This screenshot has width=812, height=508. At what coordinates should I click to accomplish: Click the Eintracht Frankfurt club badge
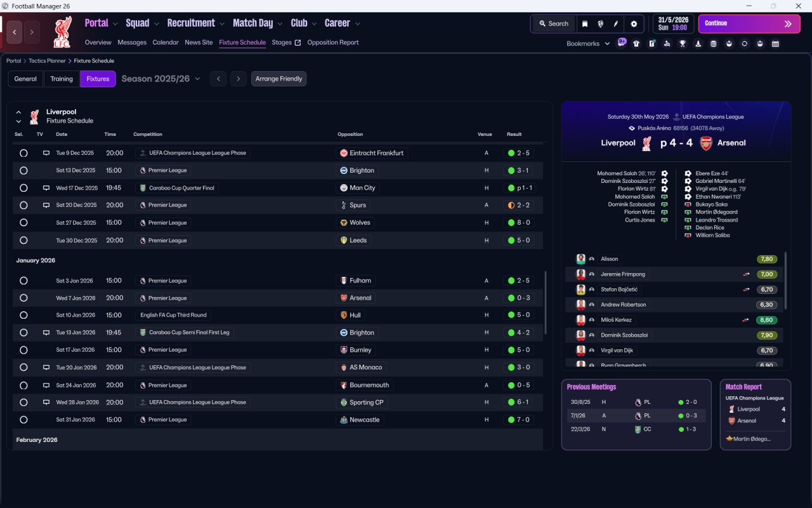tap(343, 153)
